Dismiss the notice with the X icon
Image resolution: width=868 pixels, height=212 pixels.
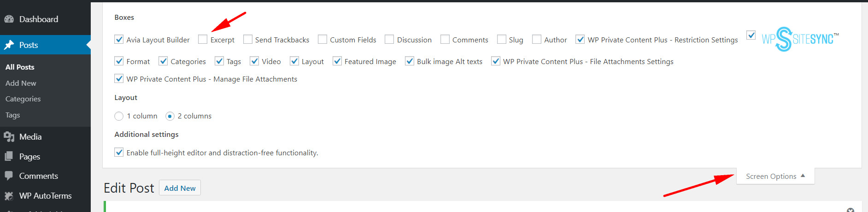point(850,210)
